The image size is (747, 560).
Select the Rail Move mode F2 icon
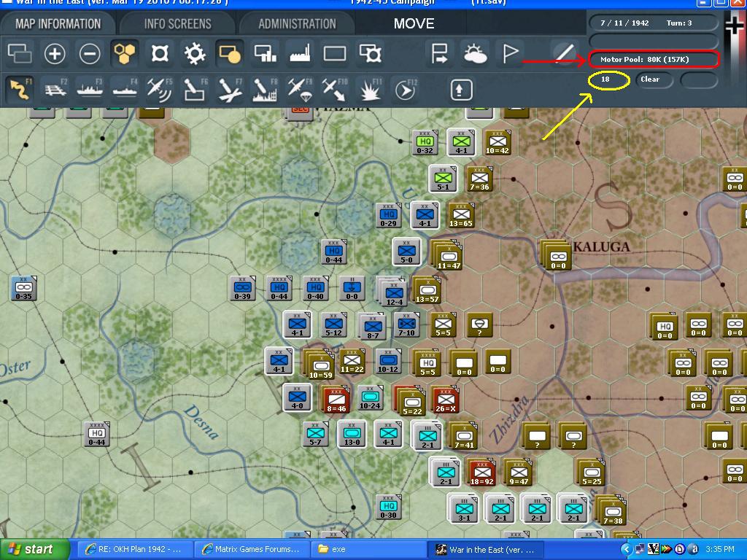click(55, 89)
